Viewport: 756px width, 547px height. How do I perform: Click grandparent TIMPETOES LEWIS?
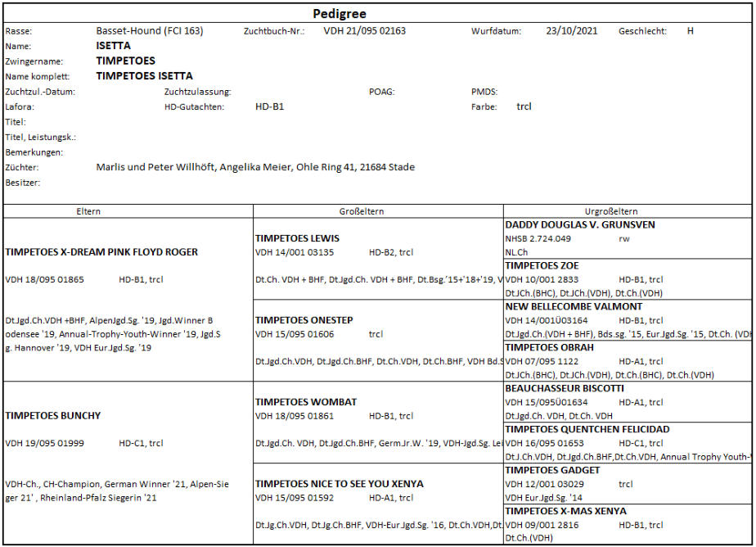pyautogui.click(x=297, y=238)
